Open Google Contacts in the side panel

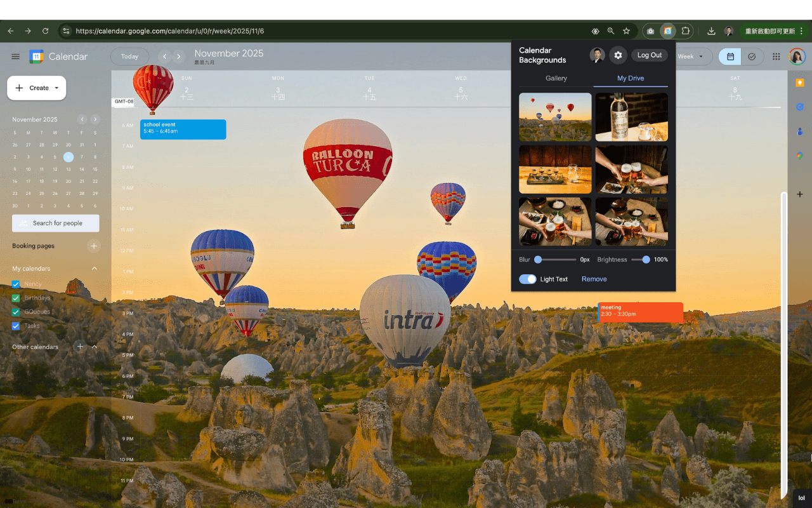click(800, 131)
